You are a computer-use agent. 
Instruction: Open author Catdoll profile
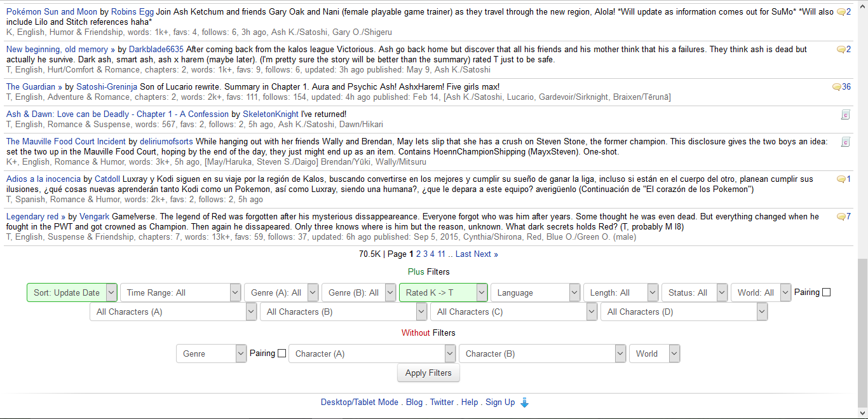tap(107, 179)
